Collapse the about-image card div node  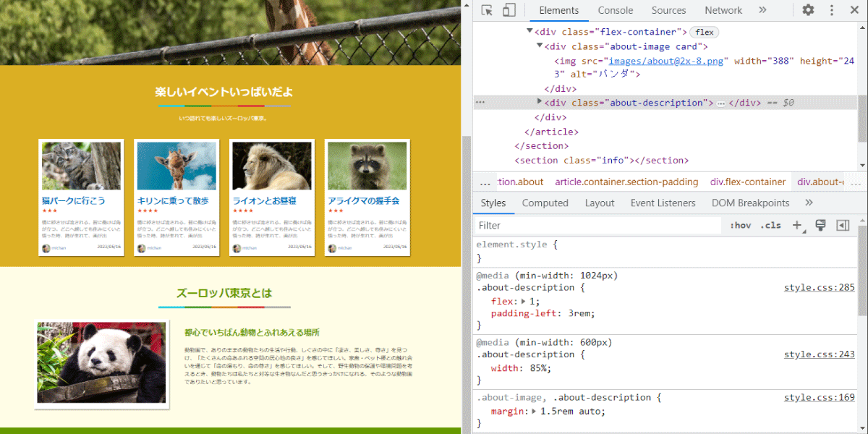539,46
